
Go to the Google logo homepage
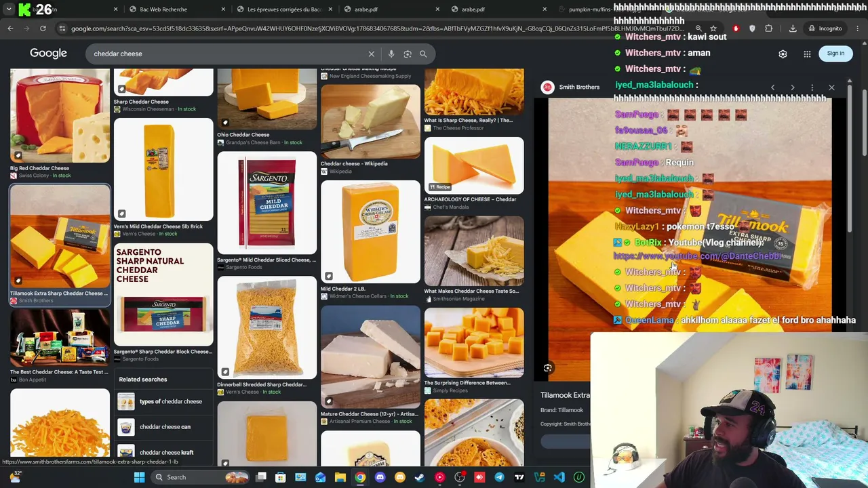coord(48,54)
